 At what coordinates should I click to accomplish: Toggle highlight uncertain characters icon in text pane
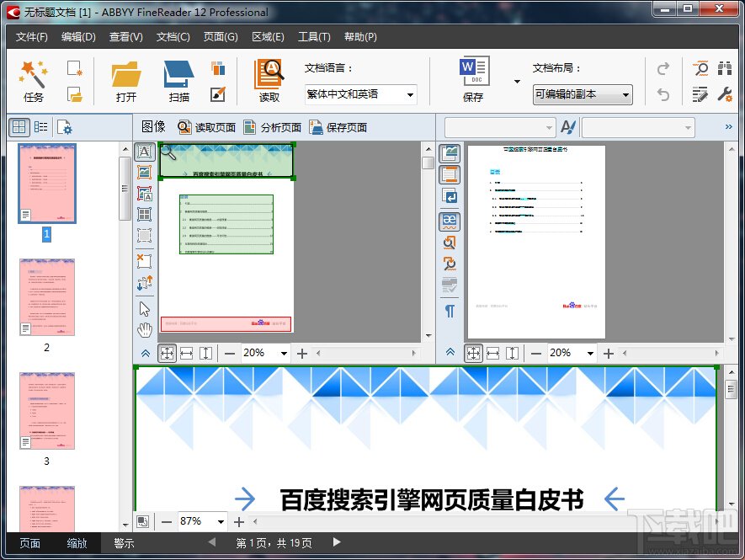(x=450, y=221)
